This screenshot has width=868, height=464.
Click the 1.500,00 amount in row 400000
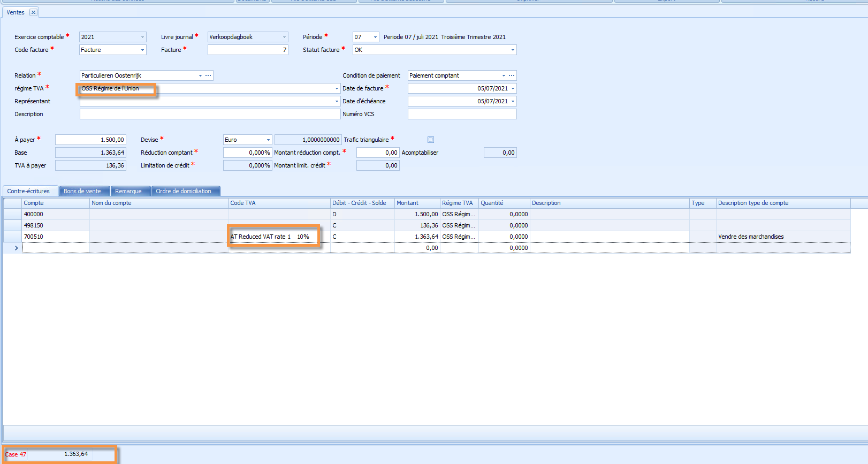417,214
